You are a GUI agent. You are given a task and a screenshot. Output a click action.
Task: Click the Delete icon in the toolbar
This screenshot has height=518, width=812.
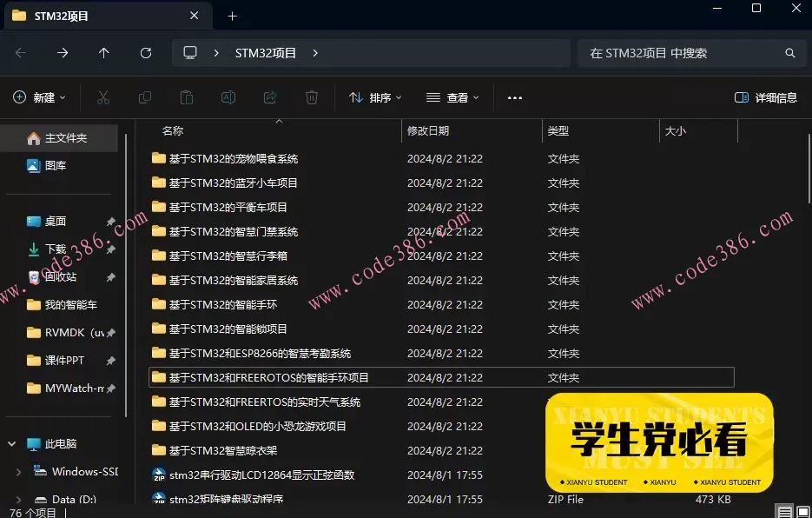pos(312,96)
